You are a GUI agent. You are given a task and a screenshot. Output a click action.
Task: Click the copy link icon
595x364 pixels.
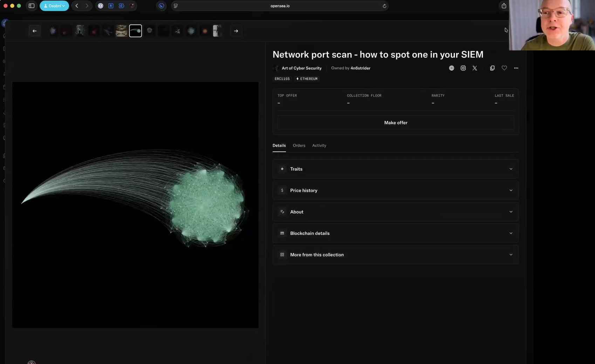[492, 68]
